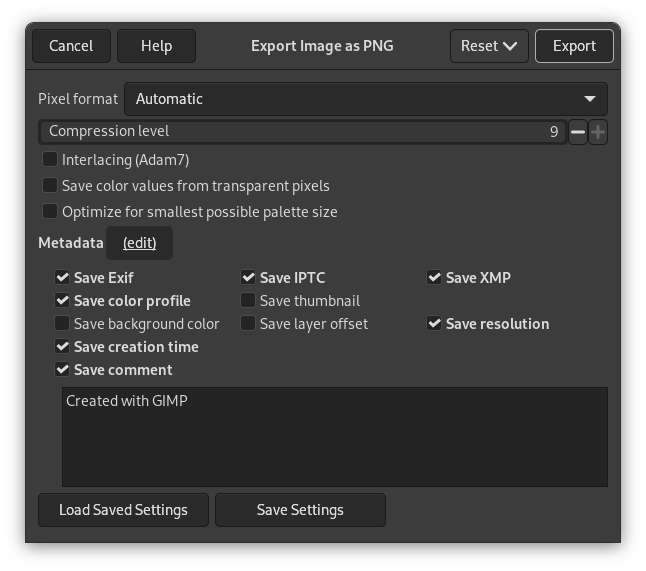Click the Metadata (edit) link
The width and height of the screenshot is (646, 571).
click(139, 243)
